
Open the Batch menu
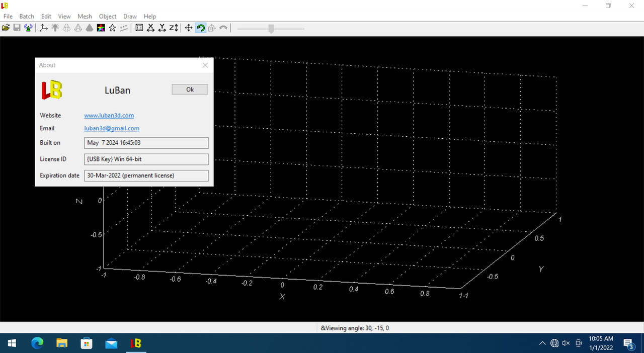point(27,16)
